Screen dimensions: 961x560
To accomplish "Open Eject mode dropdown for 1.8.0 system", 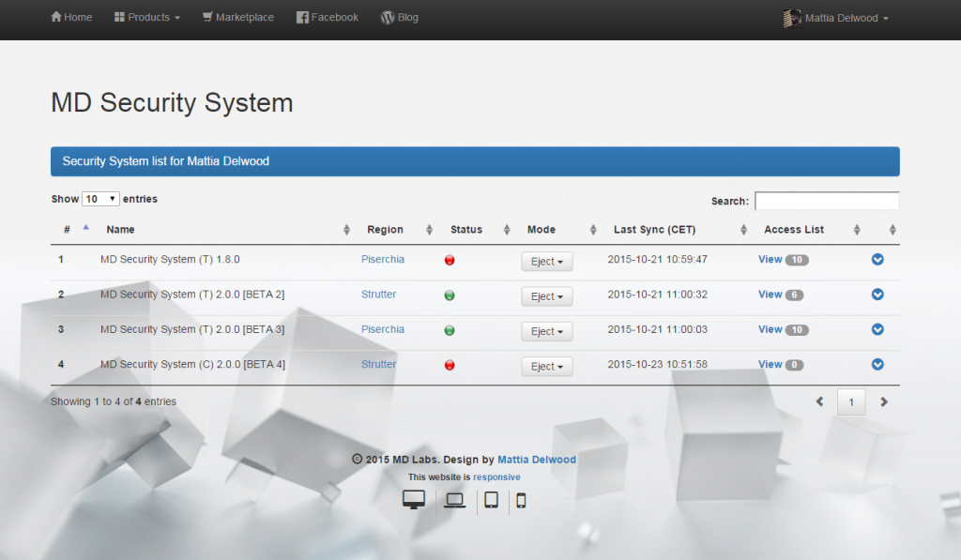I will tap(547, 261).
